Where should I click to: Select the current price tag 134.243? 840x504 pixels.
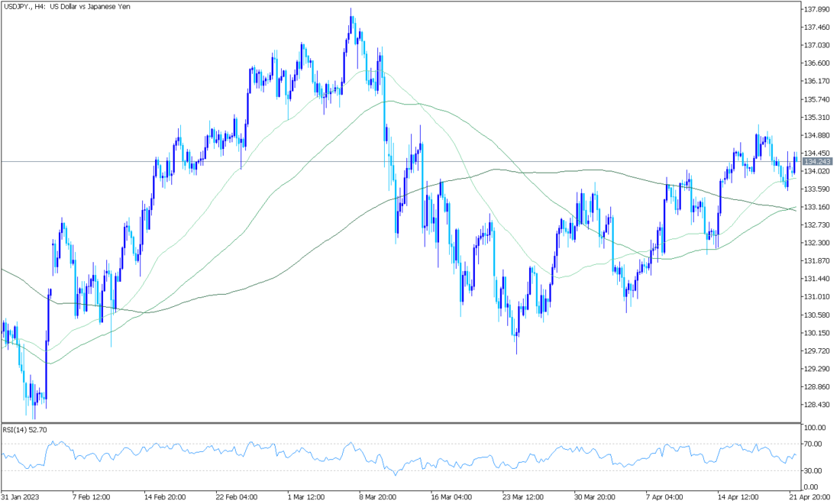tap(818, 162)
